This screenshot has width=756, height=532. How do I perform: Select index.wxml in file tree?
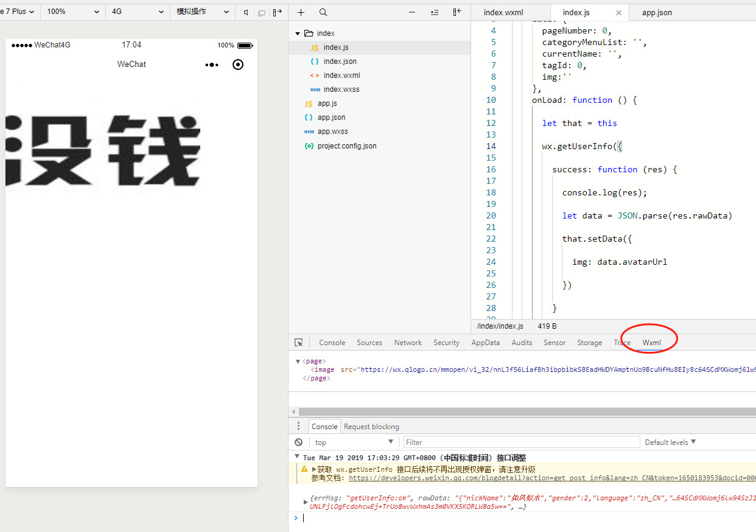pos(341,75)
